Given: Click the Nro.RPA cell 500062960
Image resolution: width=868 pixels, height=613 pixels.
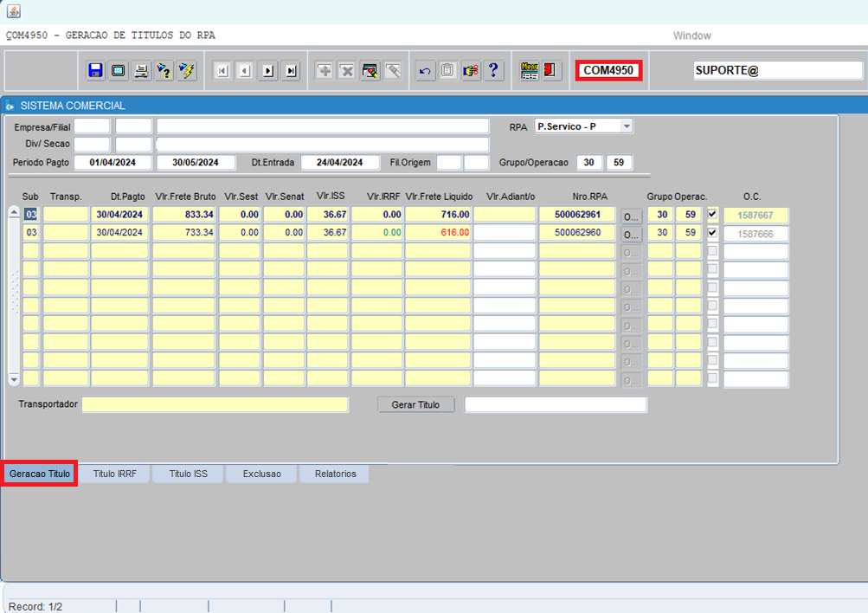Looking at the screenshot, I should [x=577, y=233].
